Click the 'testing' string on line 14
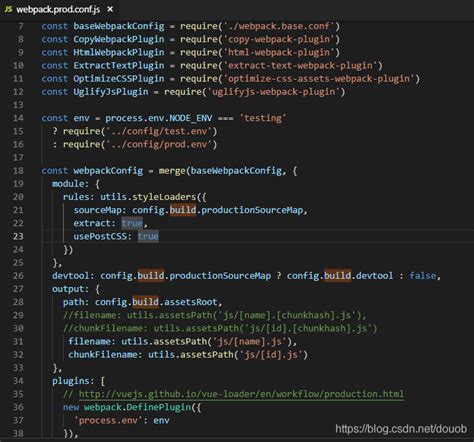 tap(263, 118)
